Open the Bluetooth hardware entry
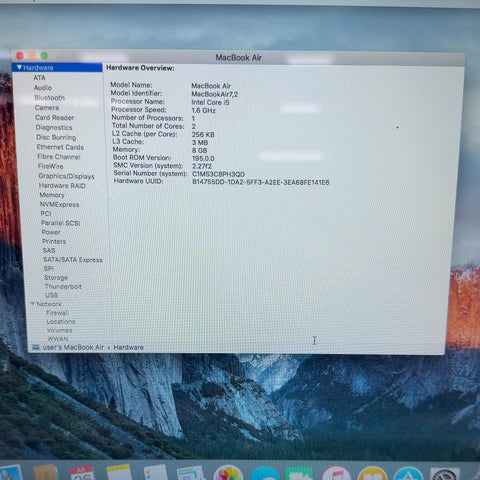 (x=49, y=98)
